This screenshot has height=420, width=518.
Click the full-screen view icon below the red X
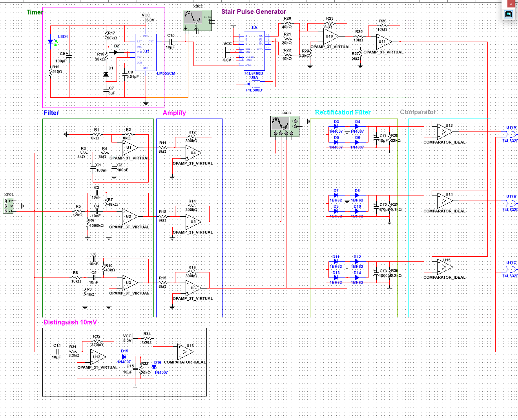tap(509, 14)
